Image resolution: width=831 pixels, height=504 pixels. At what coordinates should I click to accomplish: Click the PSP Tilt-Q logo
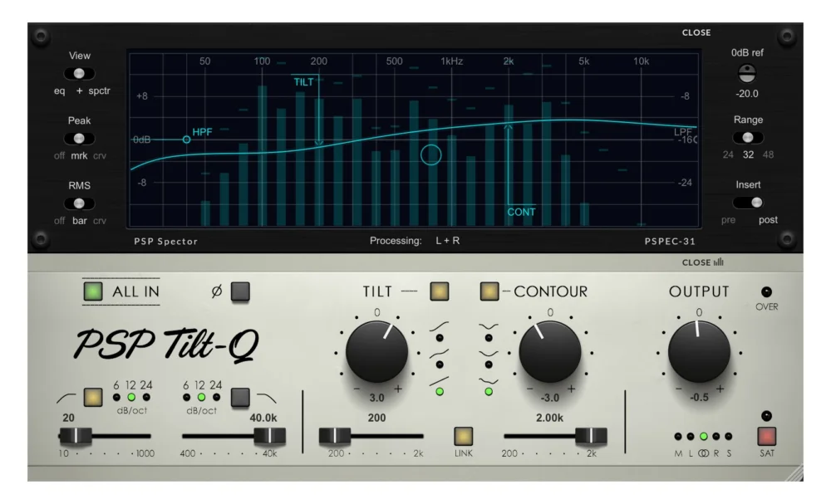(166, 345)
